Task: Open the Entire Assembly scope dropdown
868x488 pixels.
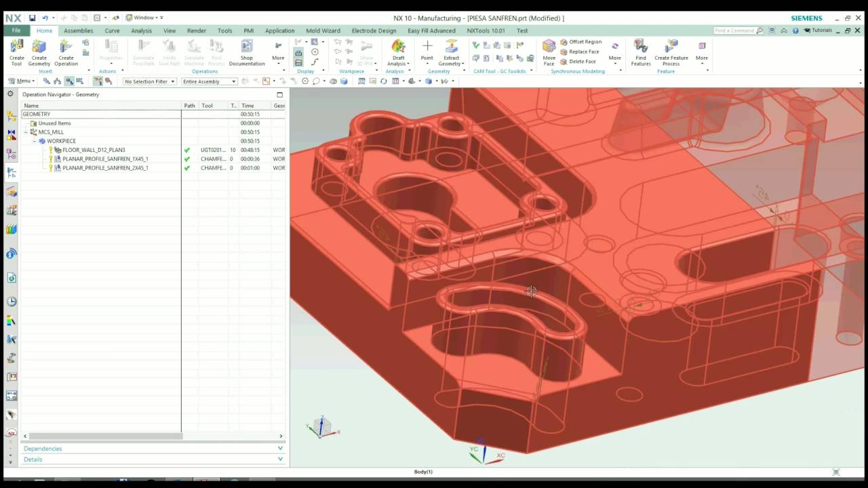Action: click(x=209, y=81)
